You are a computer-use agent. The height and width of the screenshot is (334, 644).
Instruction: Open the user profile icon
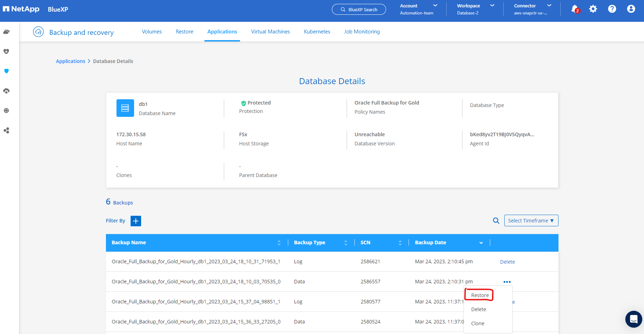[x=631, y=9]
